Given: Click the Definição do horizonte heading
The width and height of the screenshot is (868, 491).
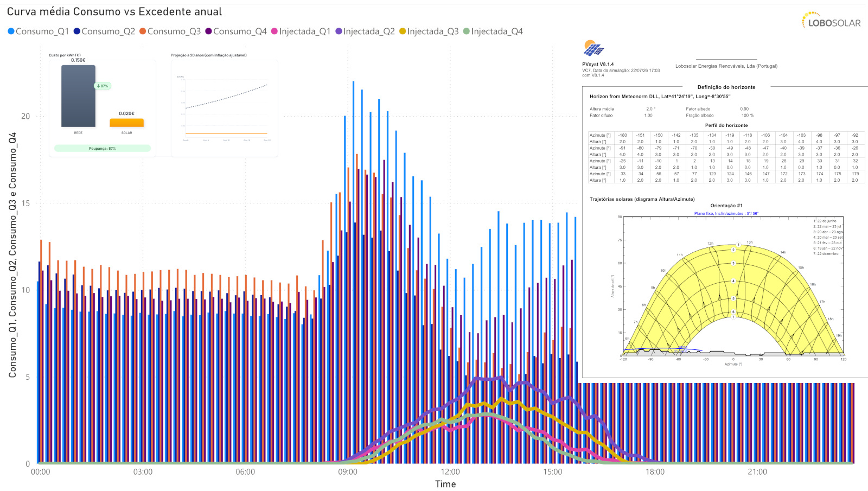Looking at the screenshot, I should [726, 87].
